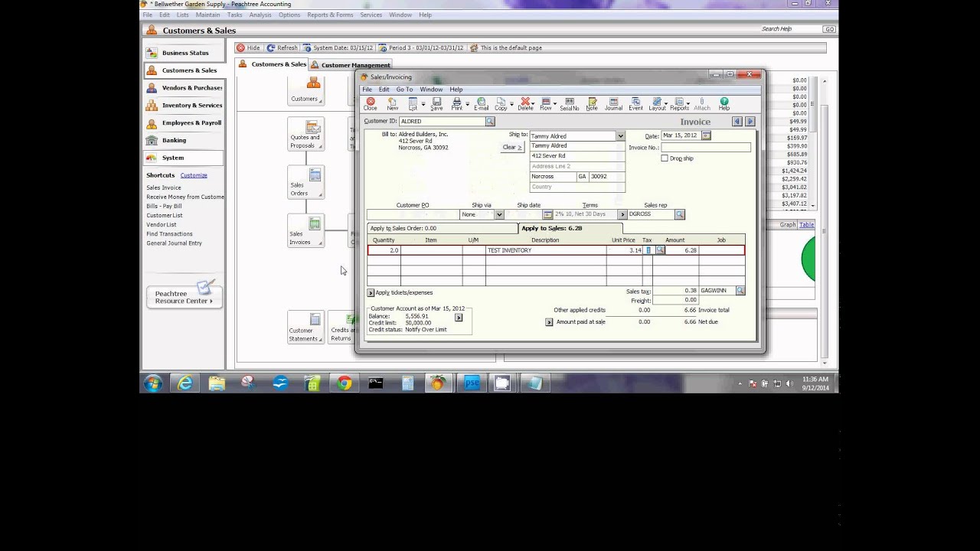Open the Customer ID lookup magnifier
The height and width of the screenshot is (551, 980).
coord(490,122)
